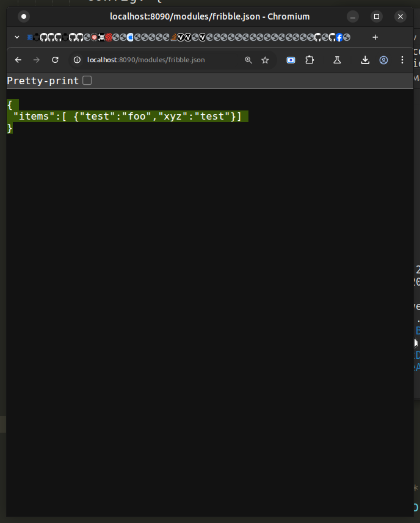Enable the Pretty-print checkbox

coord(87,81)
